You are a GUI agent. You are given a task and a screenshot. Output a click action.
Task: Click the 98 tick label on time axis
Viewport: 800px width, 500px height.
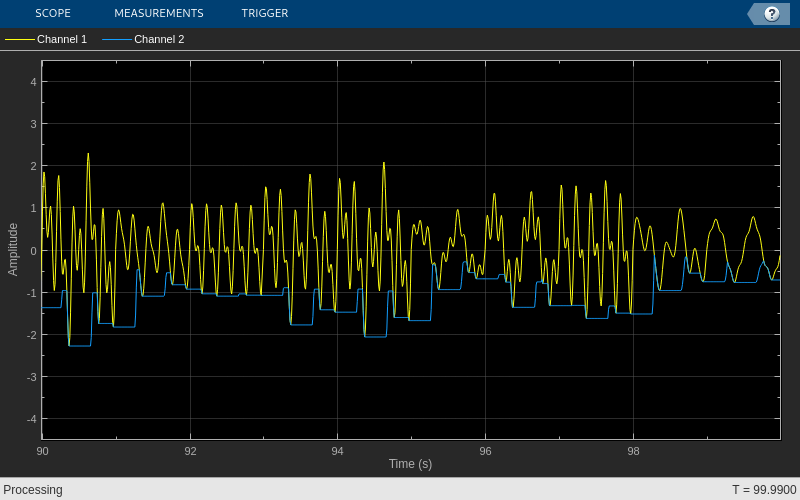[633, 452]
